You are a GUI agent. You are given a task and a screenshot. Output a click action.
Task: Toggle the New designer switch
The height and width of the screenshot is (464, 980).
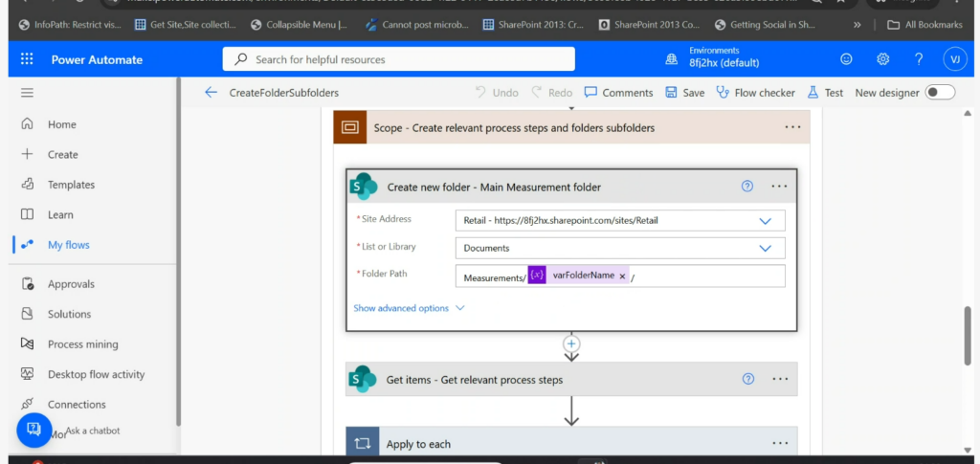pyautogui.click(x=940, y=93)
